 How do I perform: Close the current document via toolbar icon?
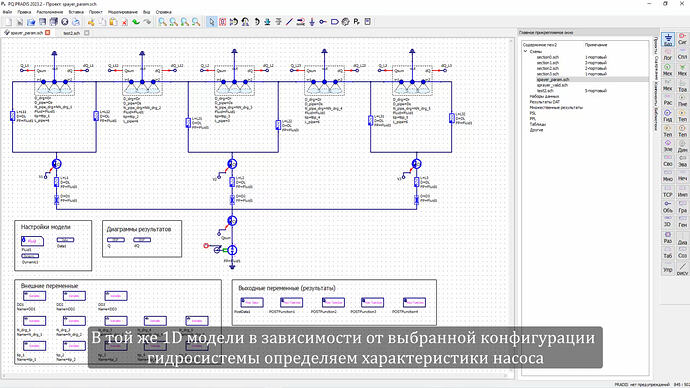tap(65, 22)
